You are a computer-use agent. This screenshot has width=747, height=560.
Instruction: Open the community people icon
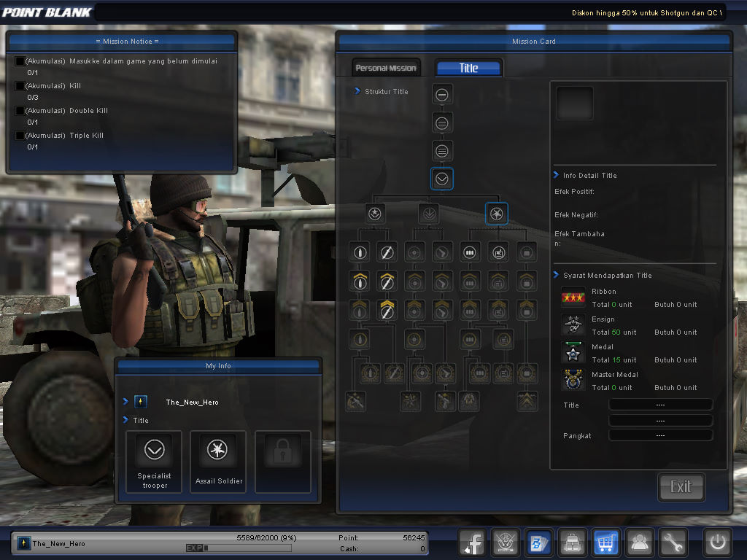pyautogui.click(x=639, y=542)
